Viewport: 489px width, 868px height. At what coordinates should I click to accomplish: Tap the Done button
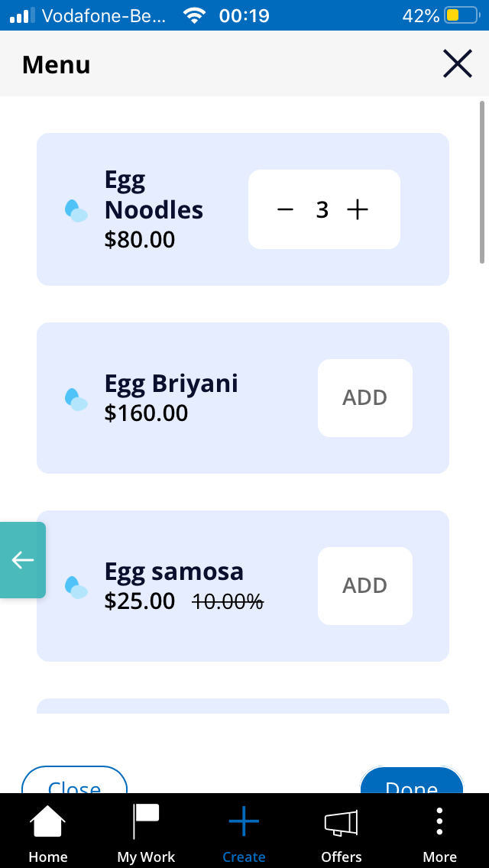pos(412,781)
